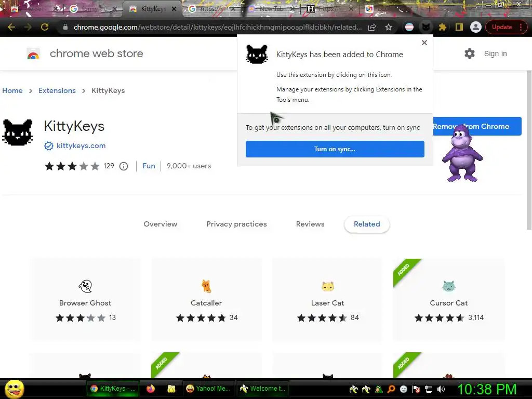Switch to KittyKeys Chrome taskbar button
This screenshot has height=399, width=532.
tap(113, 389)
